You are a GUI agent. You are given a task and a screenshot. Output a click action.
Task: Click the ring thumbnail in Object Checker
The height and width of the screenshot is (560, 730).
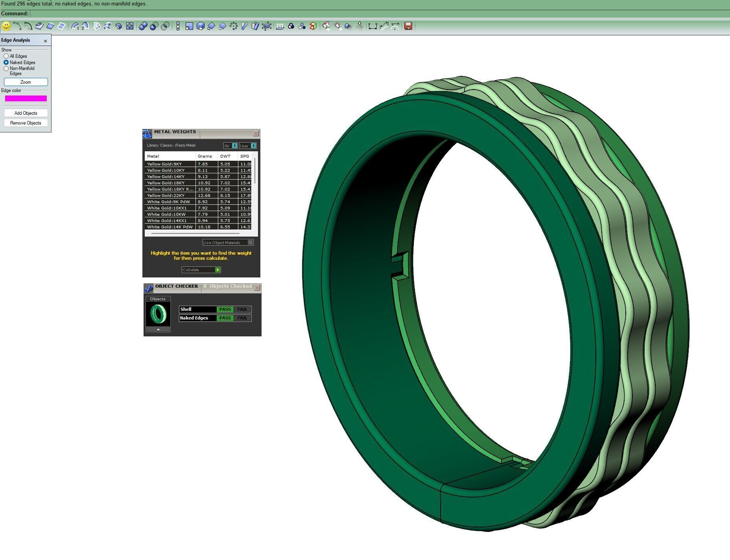pos(158,314)
